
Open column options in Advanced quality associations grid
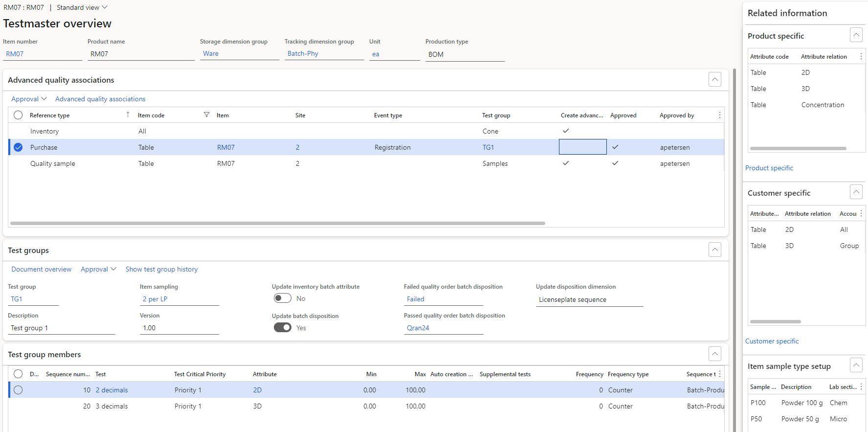pos(719,115)
